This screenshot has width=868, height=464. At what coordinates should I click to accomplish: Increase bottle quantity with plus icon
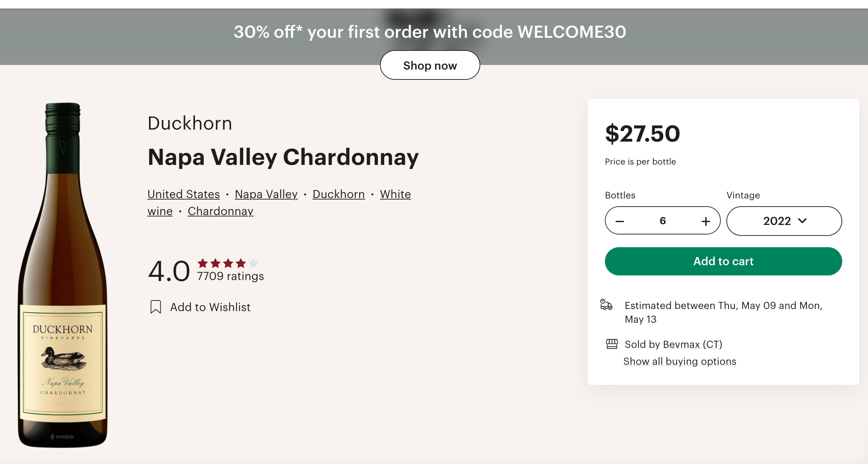coord(706,221)
